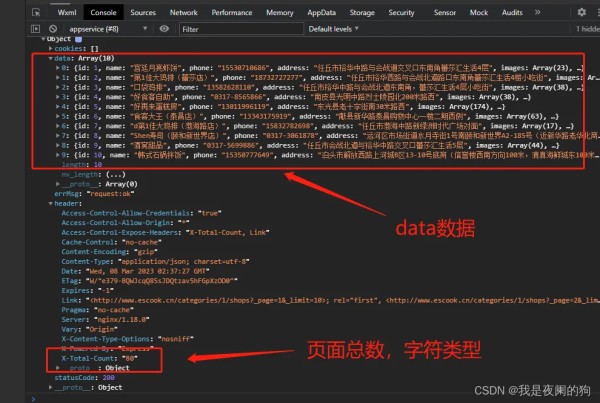
Task: Collapse the header object node
Action: click(51, 204)
